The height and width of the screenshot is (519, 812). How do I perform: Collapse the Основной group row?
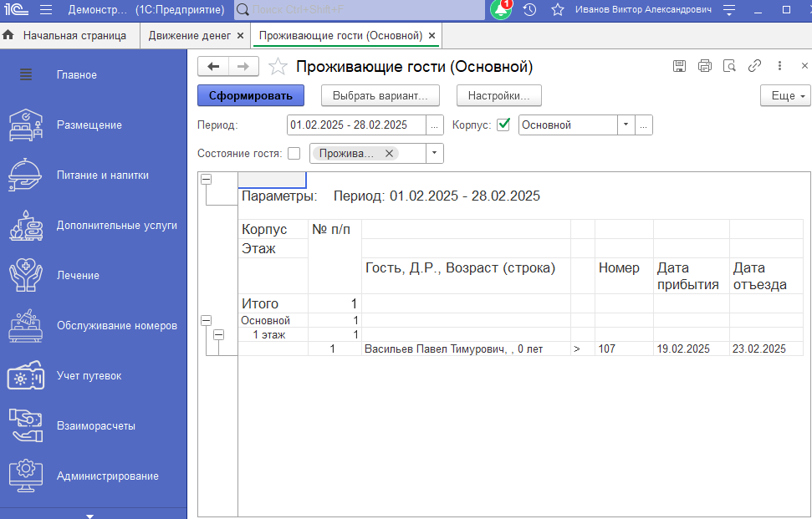[x=207, y=319]
